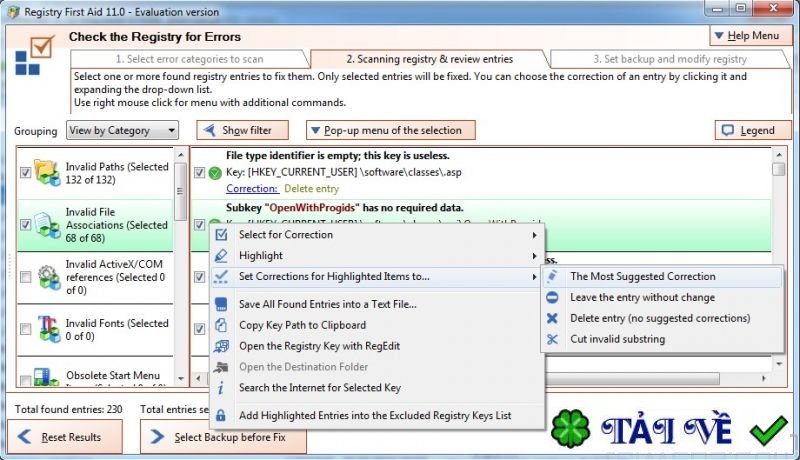
Task: Click the results list vertical scrollbar thumb
Action: pyautogui.click(x=779, y=169)
